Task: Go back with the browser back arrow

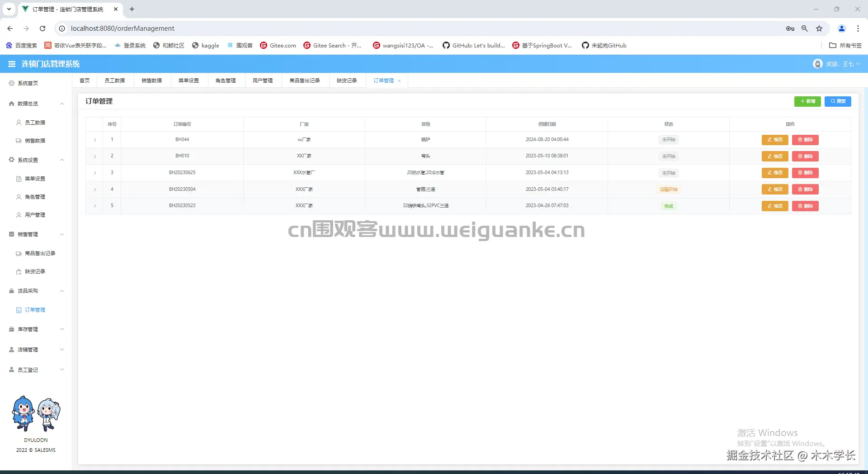Action: [x=10, y=28]
